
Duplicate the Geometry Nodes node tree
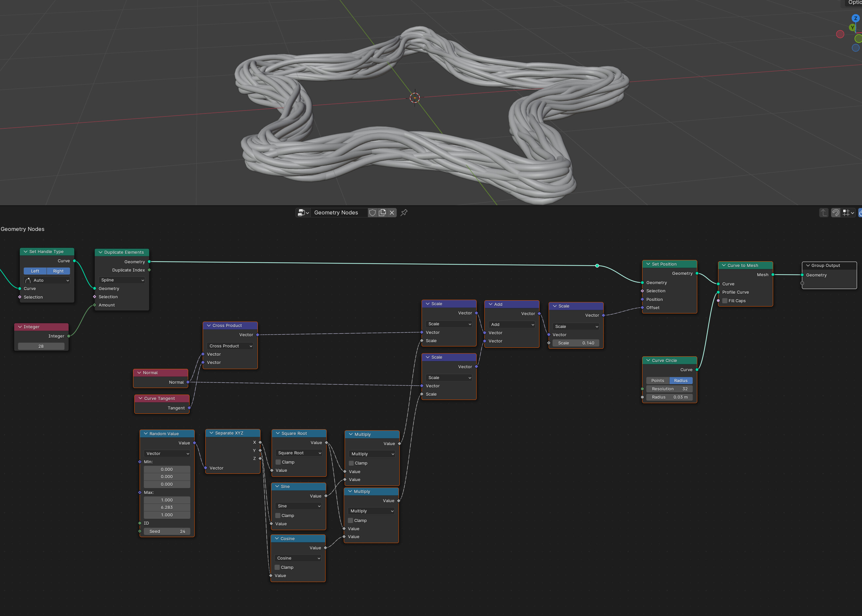[382, 213]
